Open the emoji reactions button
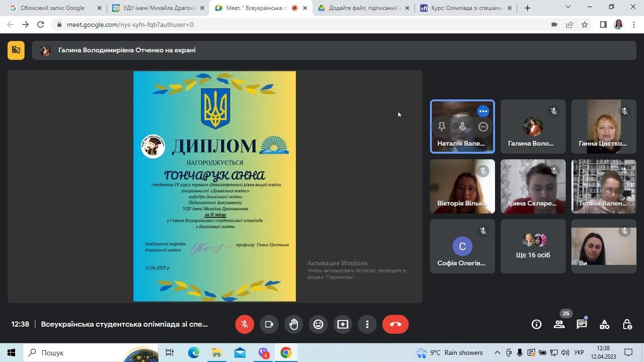Screen dimensions: 644x362 [x=318, y=324]
